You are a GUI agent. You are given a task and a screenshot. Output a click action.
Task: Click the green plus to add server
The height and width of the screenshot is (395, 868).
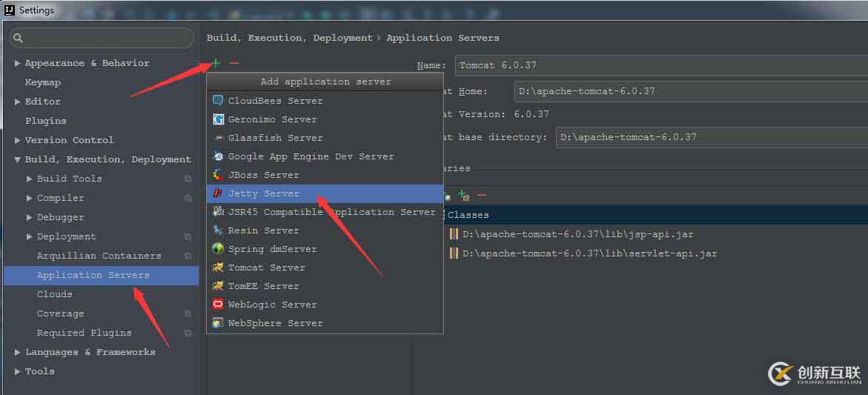[x=216, y=63]
